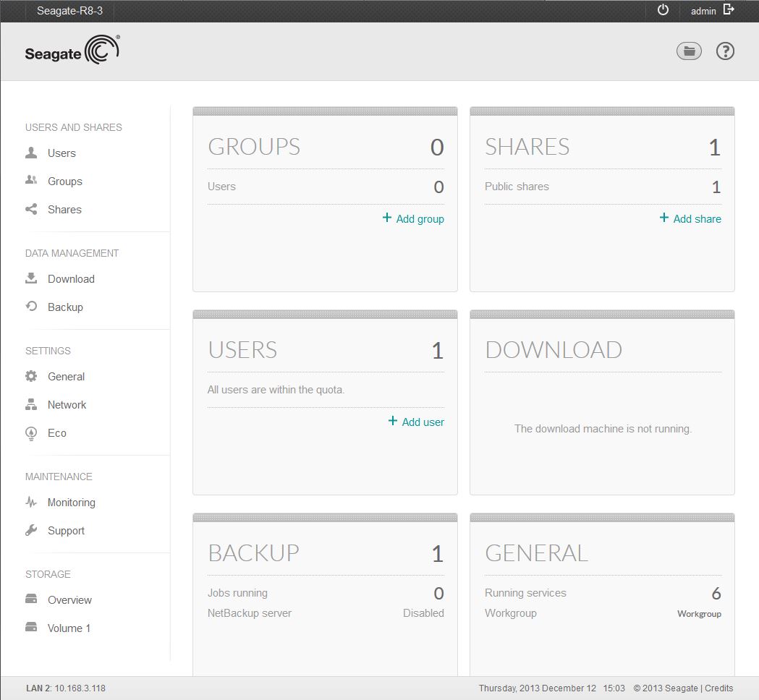The image size is (759, 700).
Task: Click the Add share link
Action: point(697,219)
